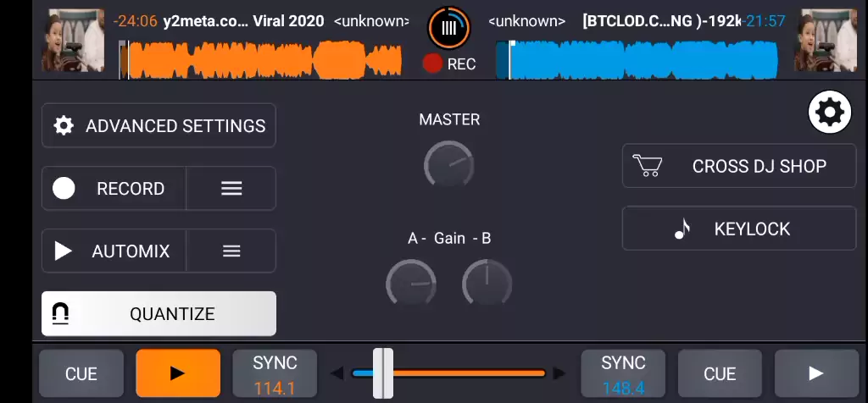Start recording with the Record button
The image size is (868, 403).
[114, 189]
